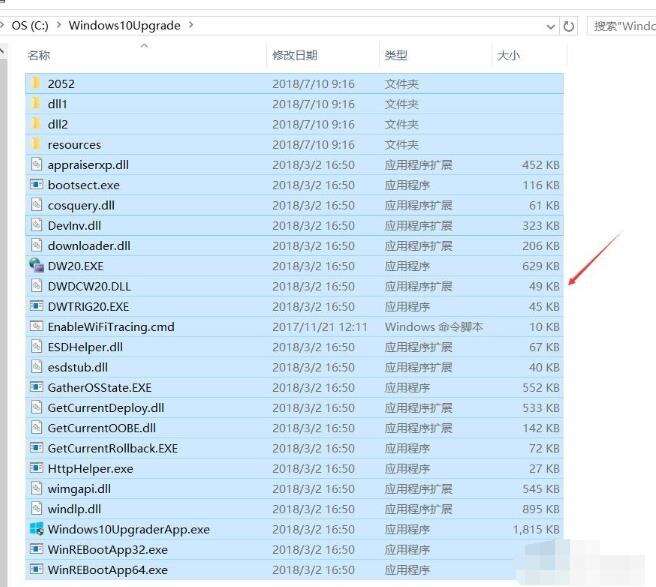Select the file name DW20.EXE
The height and width of the screenshot is (587, 656).
tap(75, 266)
